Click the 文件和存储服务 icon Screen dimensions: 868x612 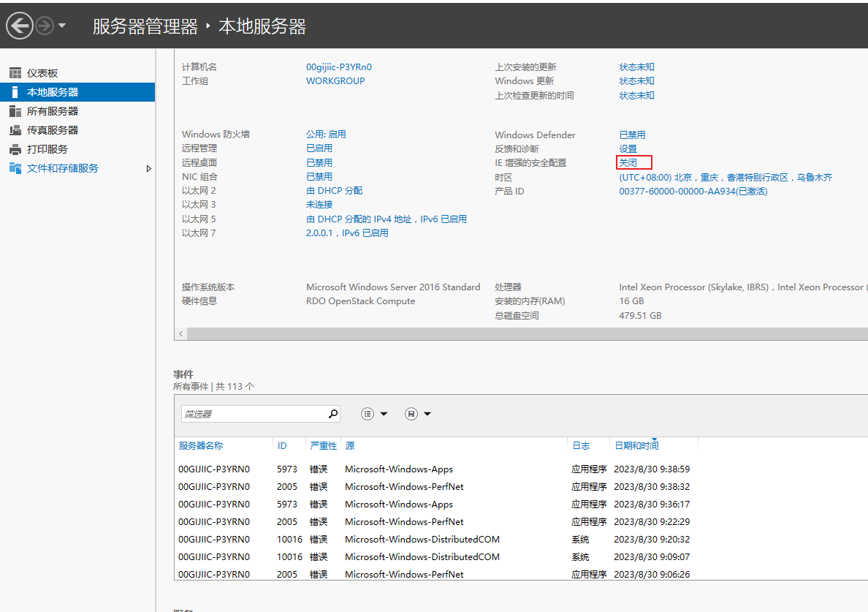point(15,168)
